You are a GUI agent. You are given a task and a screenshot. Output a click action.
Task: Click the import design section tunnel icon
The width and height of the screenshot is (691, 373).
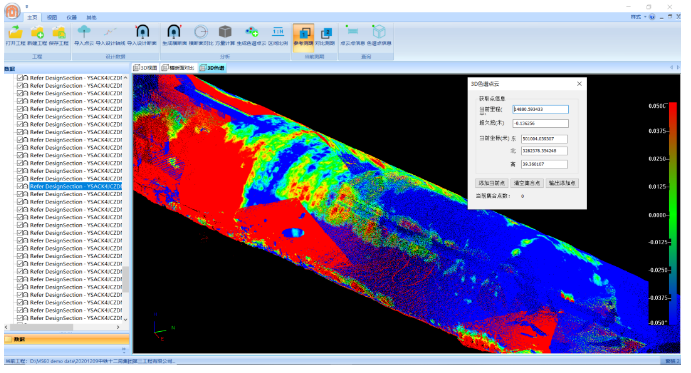pyautogui.click(x=142, y=36)
